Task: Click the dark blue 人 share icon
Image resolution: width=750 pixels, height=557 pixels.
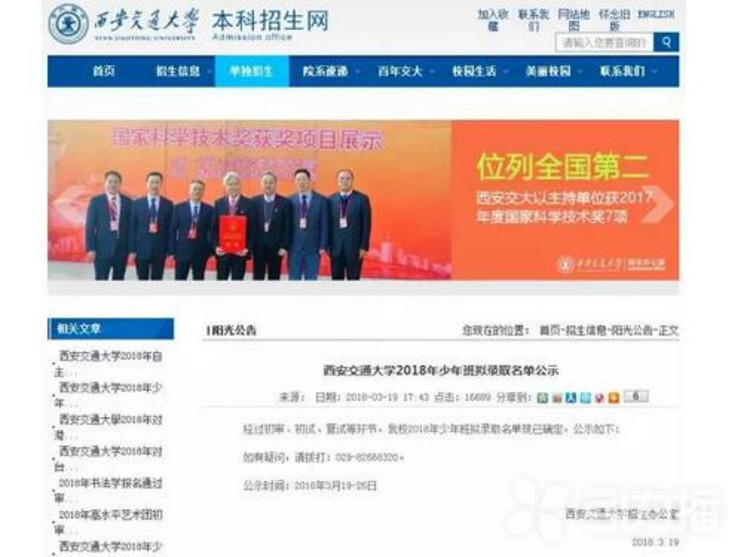Action: point(571,397)
